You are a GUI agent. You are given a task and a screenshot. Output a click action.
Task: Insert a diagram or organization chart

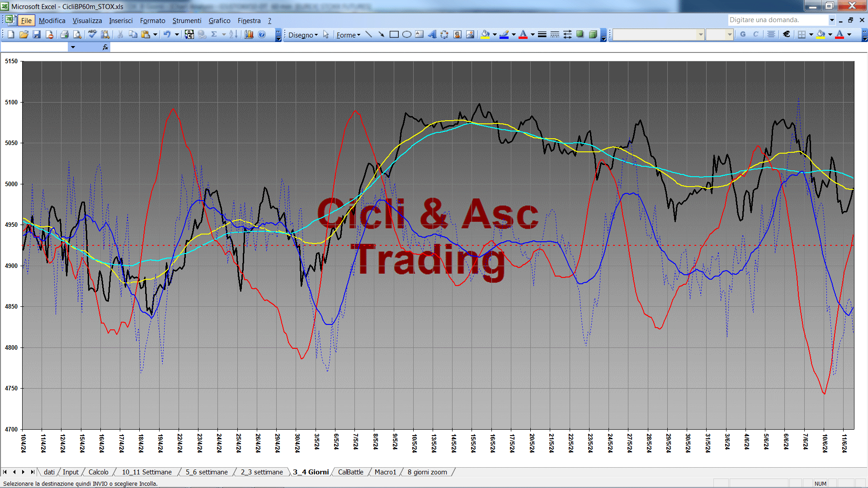click(444, 34)
